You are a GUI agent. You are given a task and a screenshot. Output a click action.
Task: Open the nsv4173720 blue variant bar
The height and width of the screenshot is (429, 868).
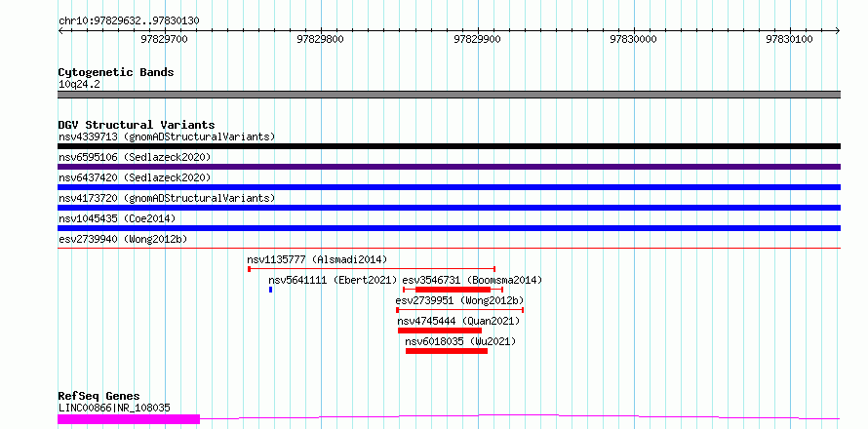coord(449,208)
